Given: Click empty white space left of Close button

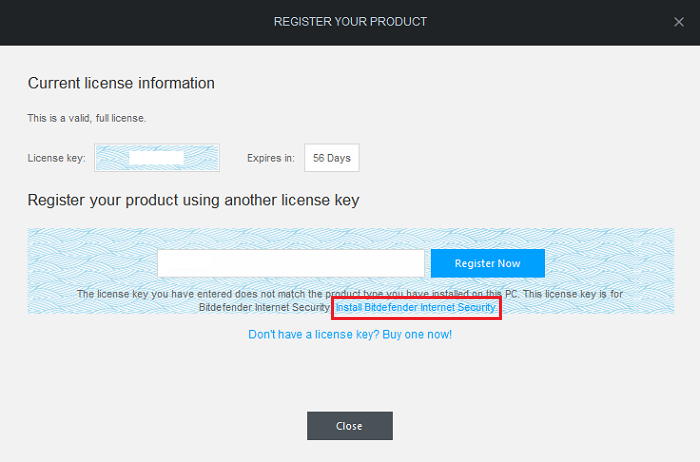Looking at the screenshot, I should tap(150, 426).
